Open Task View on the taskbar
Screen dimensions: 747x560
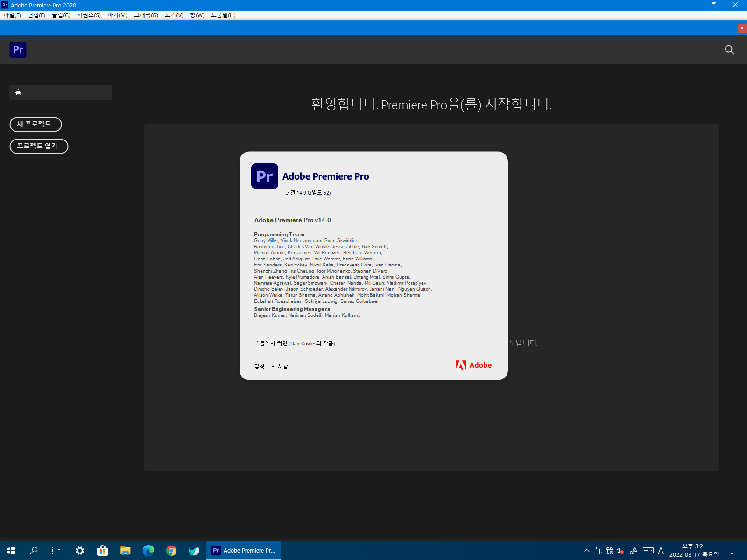pyautogui.click(x=56, y=551)
